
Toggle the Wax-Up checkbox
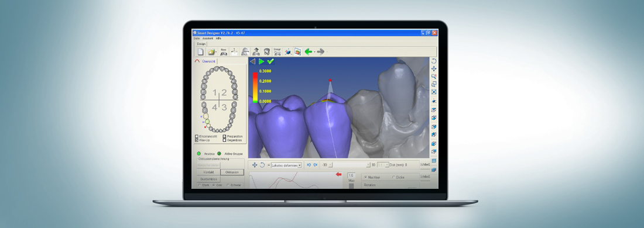(197, 140)
